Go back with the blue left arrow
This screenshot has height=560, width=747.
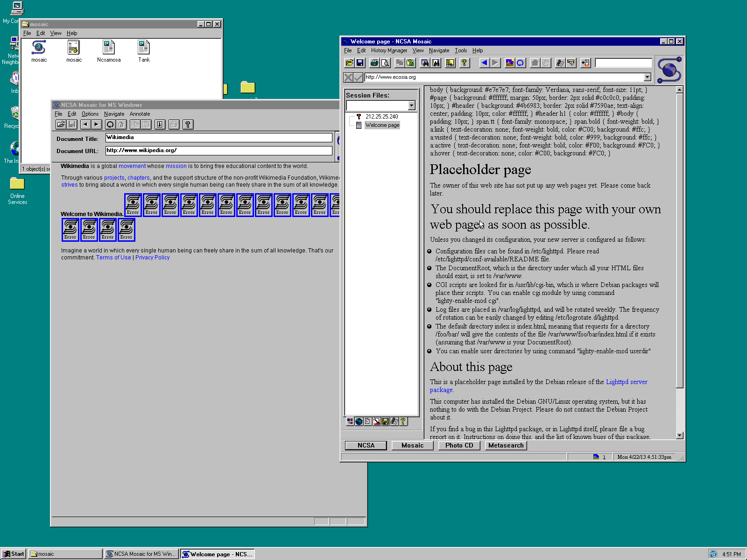pyautogui.click(x=484, y=63)
